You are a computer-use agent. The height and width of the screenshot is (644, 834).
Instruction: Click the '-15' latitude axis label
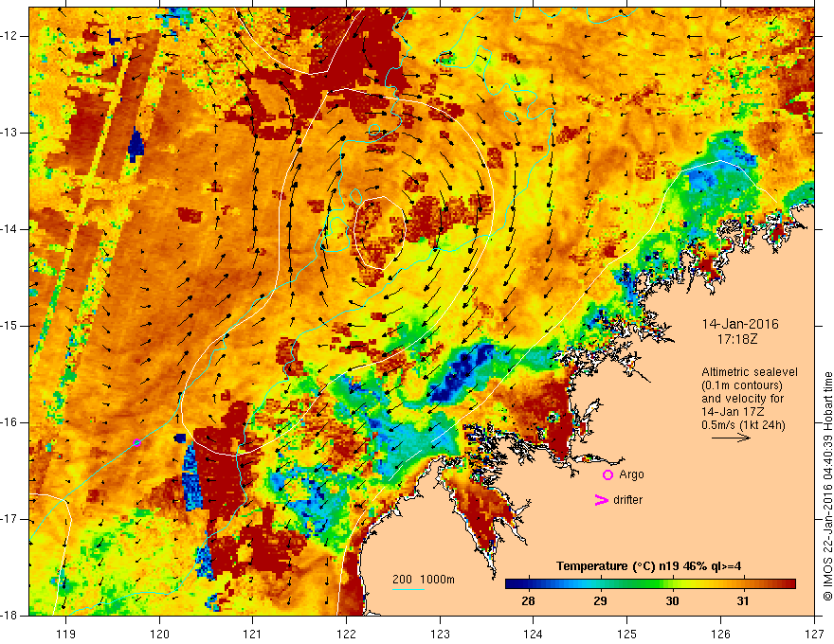(9, 326)
